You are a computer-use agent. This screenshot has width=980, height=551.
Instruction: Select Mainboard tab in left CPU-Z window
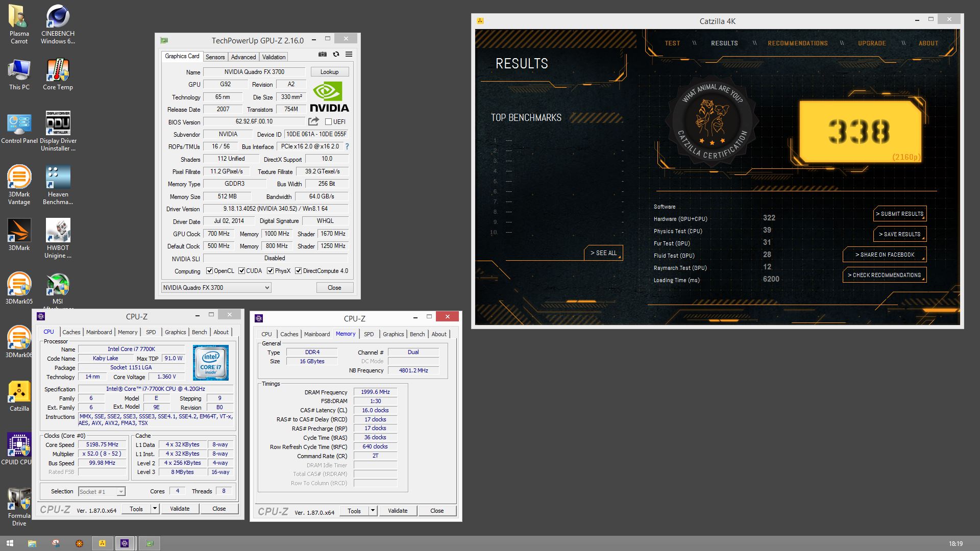coord(99,332)
